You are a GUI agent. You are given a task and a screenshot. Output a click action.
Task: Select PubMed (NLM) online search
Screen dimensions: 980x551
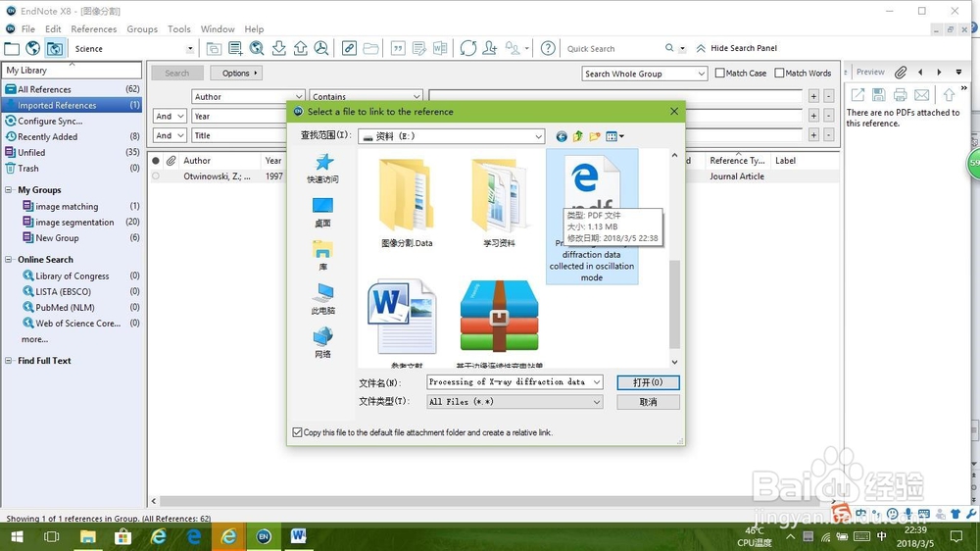[x=65, y=308]
